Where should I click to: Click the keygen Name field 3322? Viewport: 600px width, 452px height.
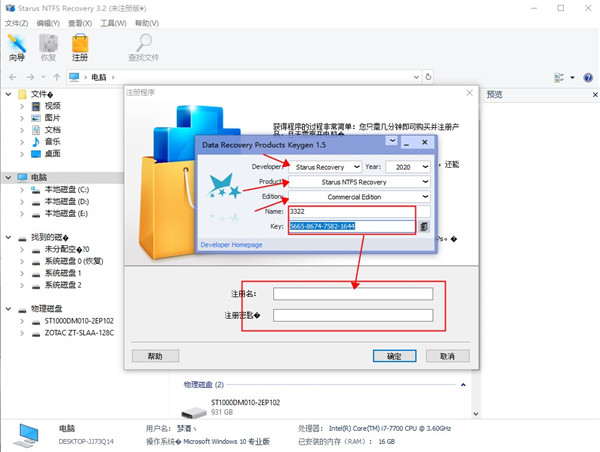[359, 211]
